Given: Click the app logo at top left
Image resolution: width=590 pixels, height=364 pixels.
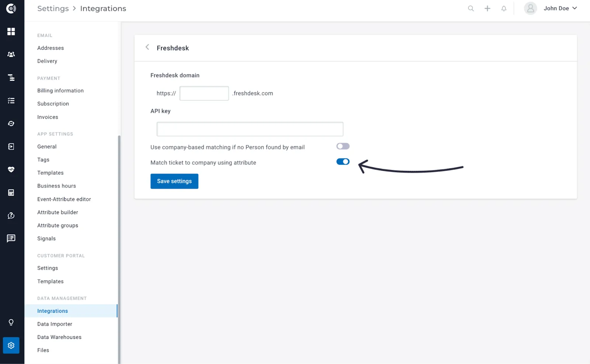Looking at the screenshot, I should click(x=11, y=8).
